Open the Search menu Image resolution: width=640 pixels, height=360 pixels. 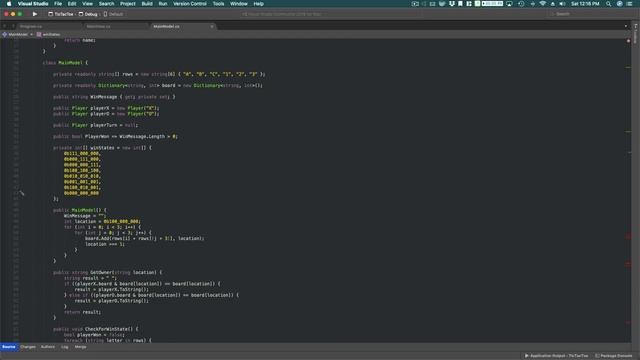[107, 4]
